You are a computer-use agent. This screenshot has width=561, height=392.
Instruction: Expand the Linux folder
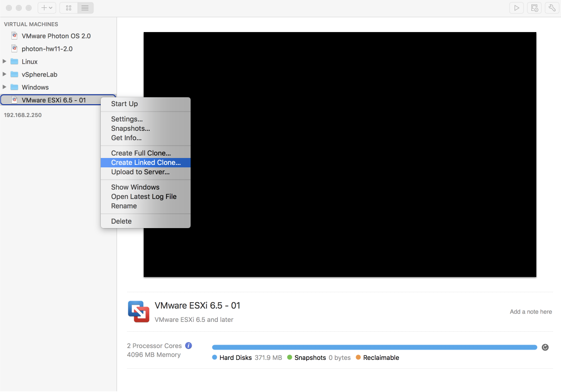[x=4, y=62]
